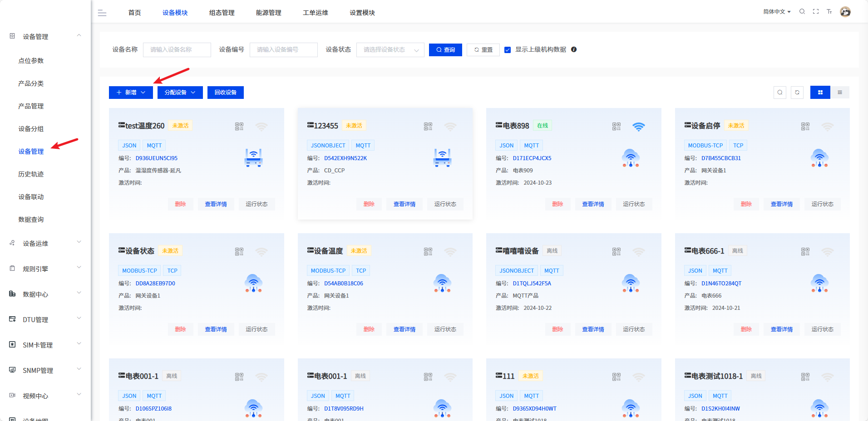Open 工单运维 top tab
Viewport: 868px width, 421px height.
point(315,13)
